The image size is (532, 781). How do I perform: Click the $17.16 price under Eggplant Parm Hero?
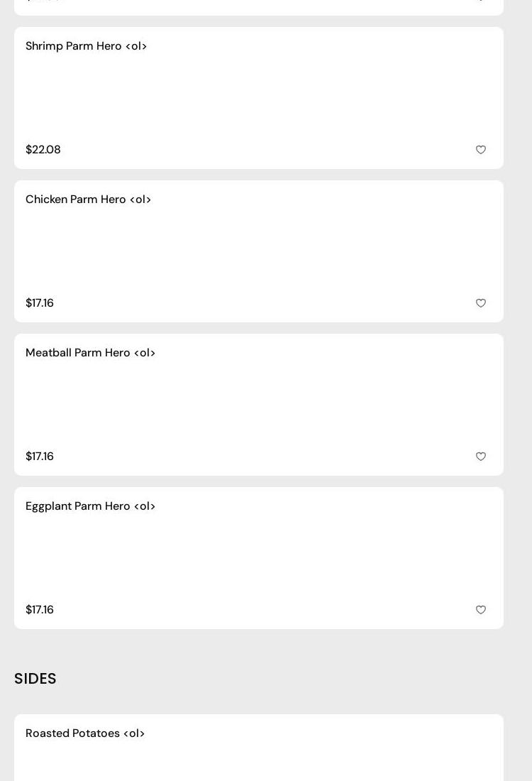[40, 610]
